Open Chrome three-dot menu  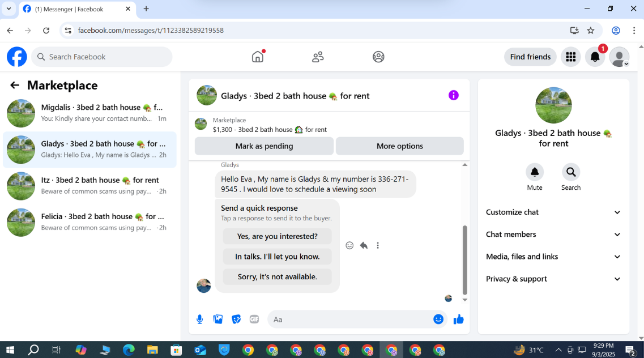click(634, 31)
